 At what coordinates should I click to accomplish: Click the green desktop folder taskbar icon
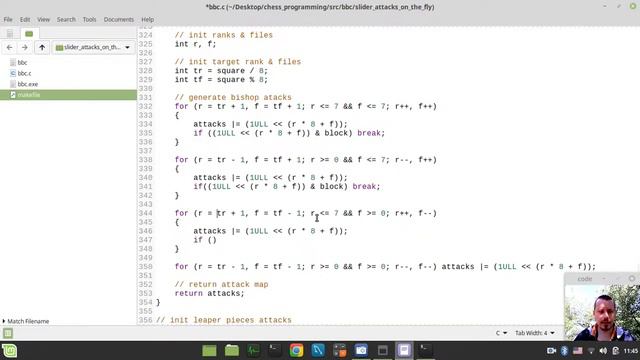[209, 351]
